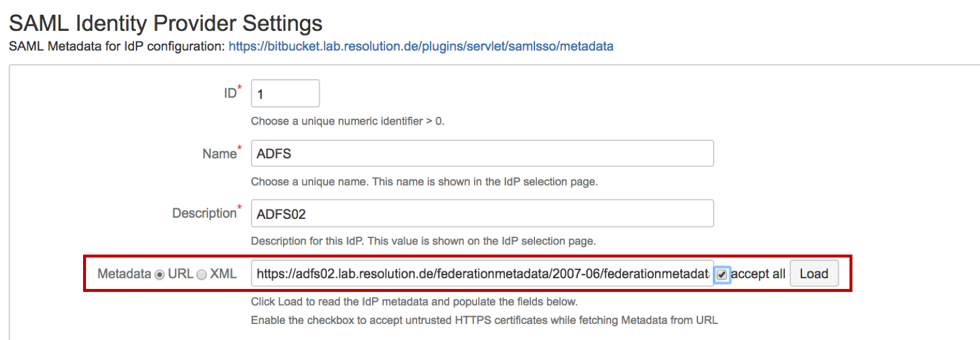Focus the Name field containing ADFS
This screenshot has height=340, width=980.
click(x=482, y=154)
